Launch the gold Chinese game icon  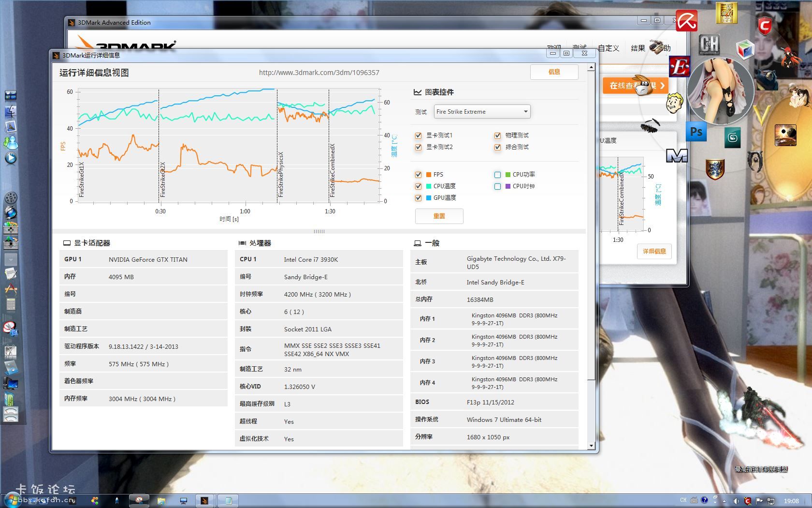(726, 13)
